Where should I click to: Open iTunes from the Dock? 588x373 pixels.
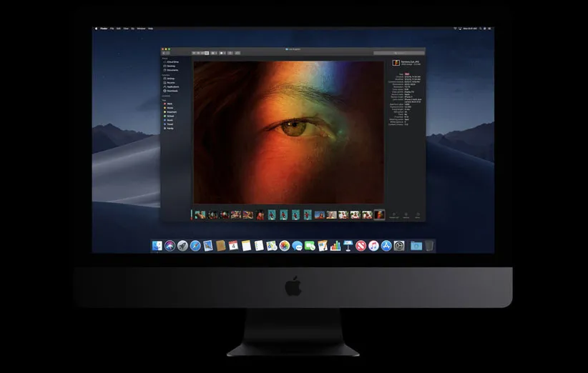click(373, 246)
